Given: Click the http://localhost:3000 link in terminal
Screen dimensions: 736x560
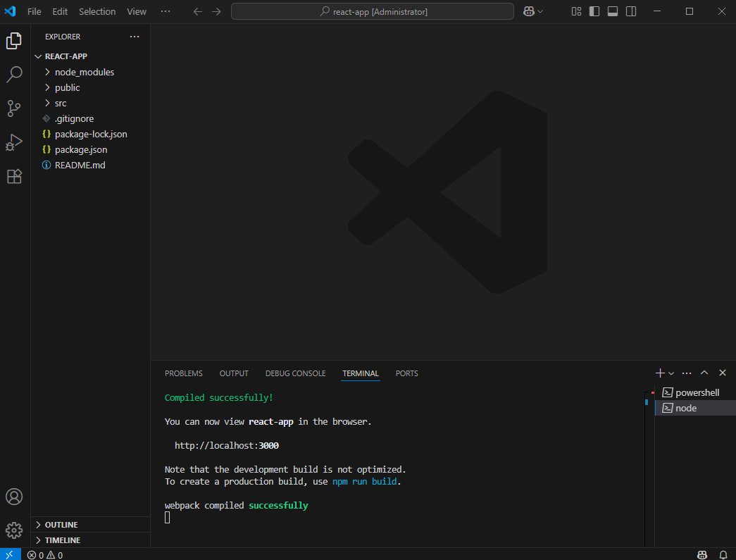Looking at the screenshot, I should tap(227, 445).
